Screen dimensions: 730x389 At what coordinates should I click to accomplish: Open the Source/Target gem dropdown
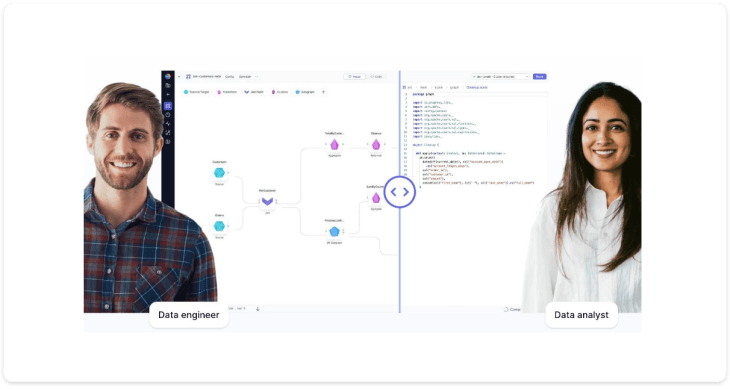tap(196, 92)
